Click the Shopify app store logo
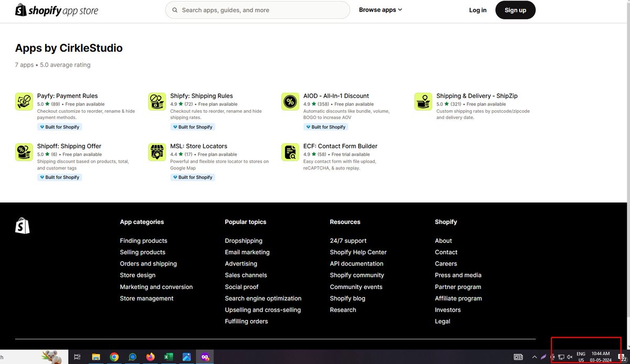The width and height of the screenshot is (630, 364). pos(57,10)
